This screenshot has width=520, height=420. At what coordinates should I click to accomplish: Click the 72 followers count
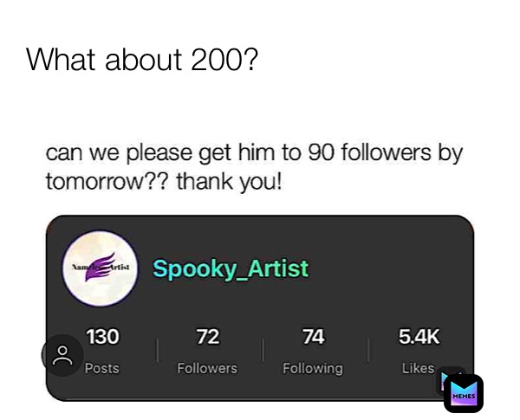click(x=208, y=337)
